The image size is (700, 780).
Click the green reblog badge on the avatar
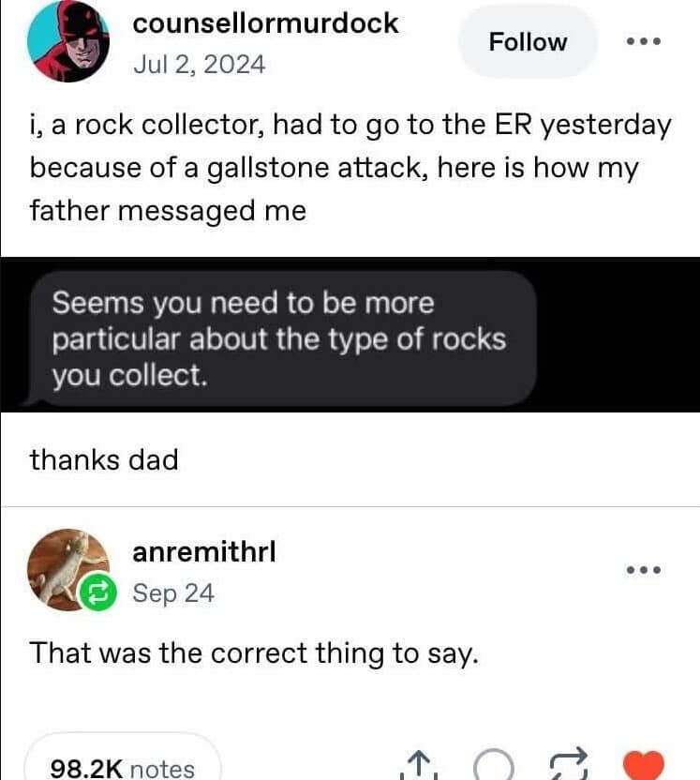(97, 593)
